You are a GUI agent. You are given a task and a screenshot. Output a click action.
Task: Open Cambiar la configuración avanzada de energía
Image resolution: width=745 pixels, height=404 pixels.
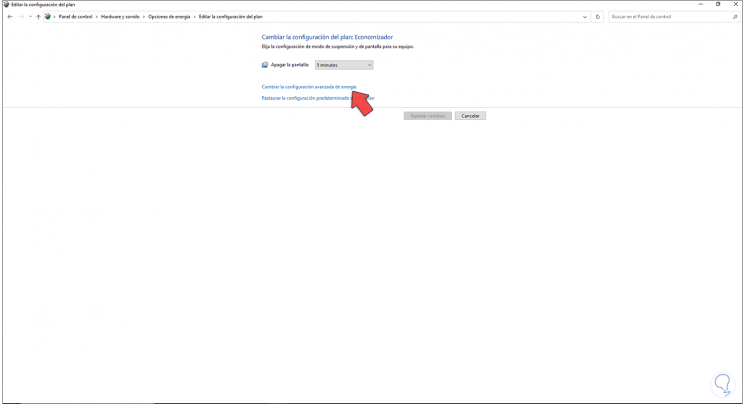pyautogui.click(x=309, y=87)
